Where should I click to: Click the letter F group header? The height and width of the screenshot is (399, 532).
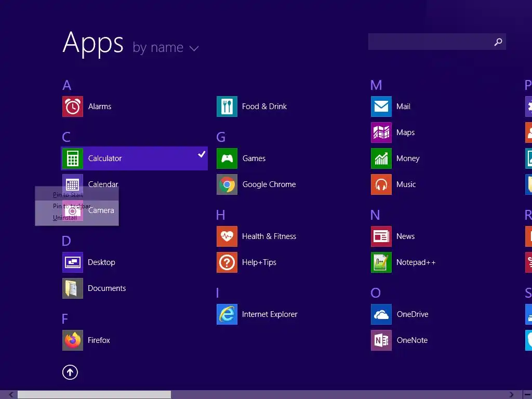pos(65,319)
